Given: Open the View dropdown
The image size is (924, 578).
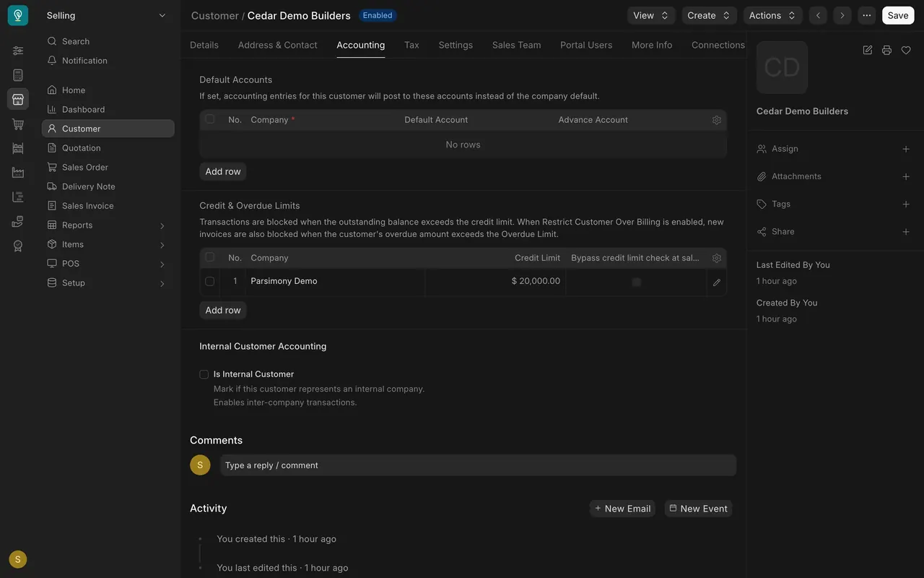Looking at the screenshot, I should pyautogui.click(x=651, y=15).
